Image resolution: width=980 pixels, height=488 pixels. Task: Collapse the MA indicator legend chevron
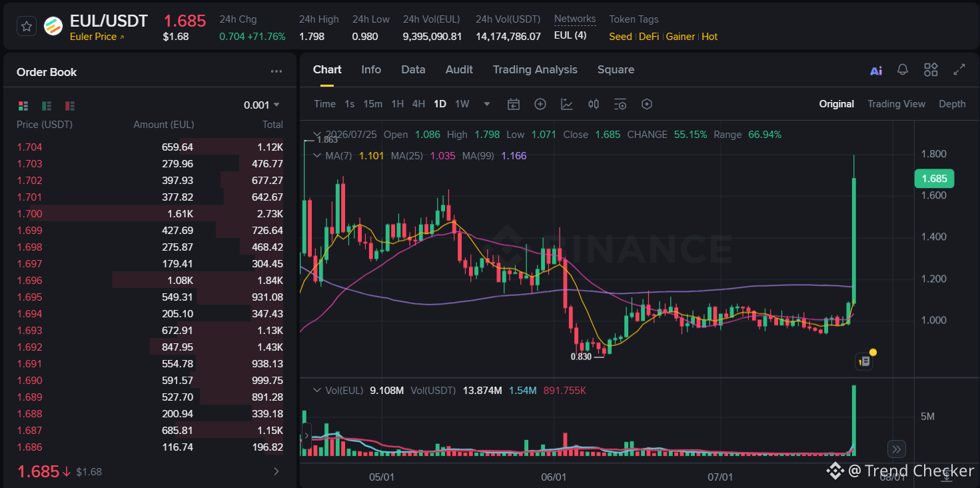point(317,155)
